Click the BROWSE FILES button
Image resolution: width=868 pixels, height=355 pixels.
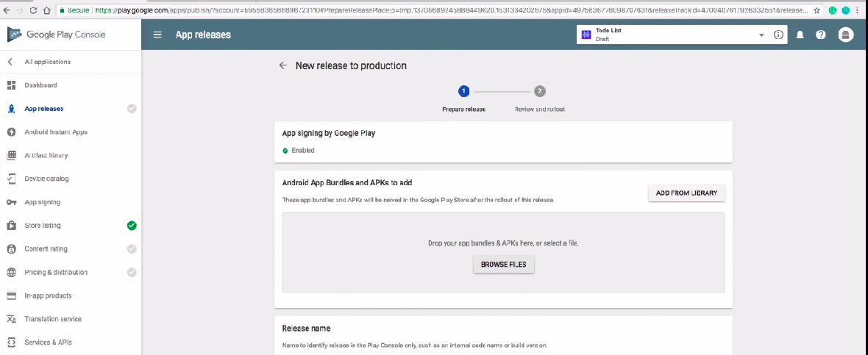(x=504, y=265)
